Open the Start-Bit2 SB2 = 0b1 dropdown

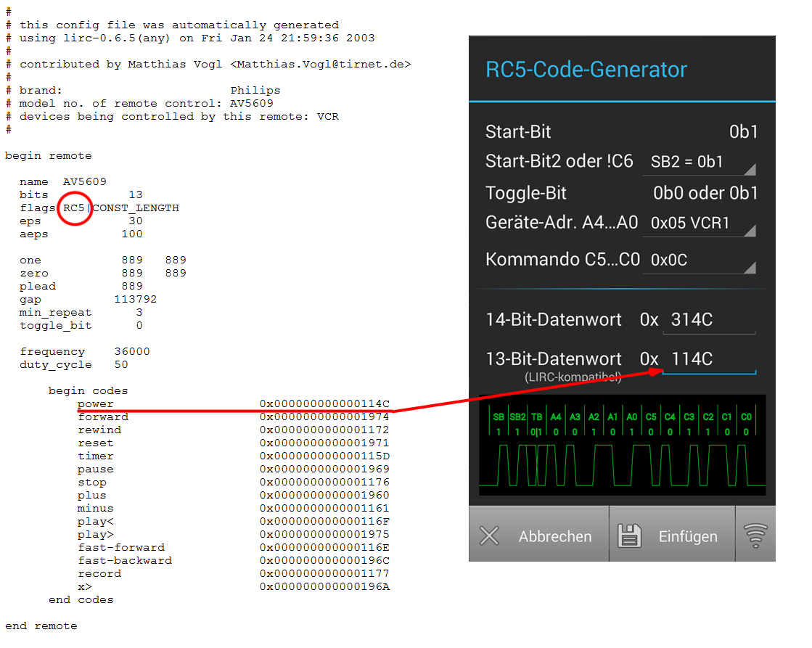(x=698, y=163)
